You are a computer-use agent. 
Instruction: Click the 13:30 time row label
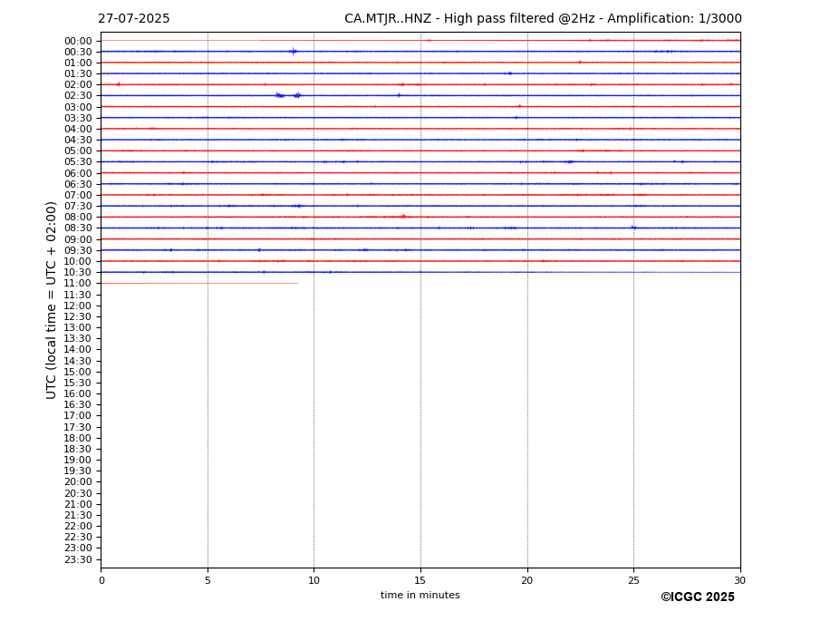pos(78,338)
